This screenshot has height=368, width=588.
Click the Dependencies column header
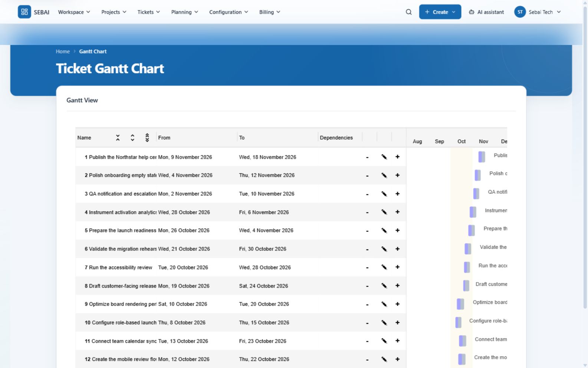336,138
